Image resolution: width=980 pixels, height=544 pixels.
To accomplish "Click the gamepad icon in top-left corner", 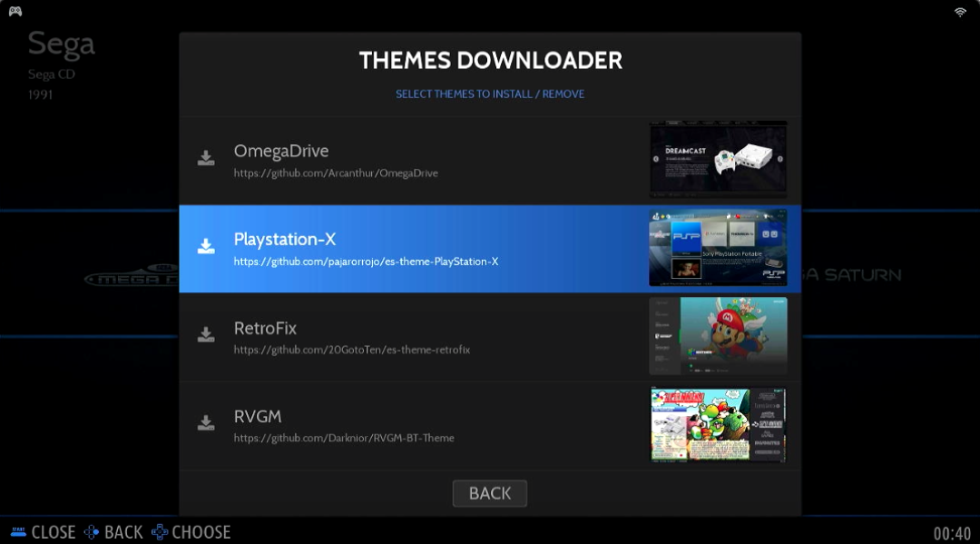I will tap(15, 11).
